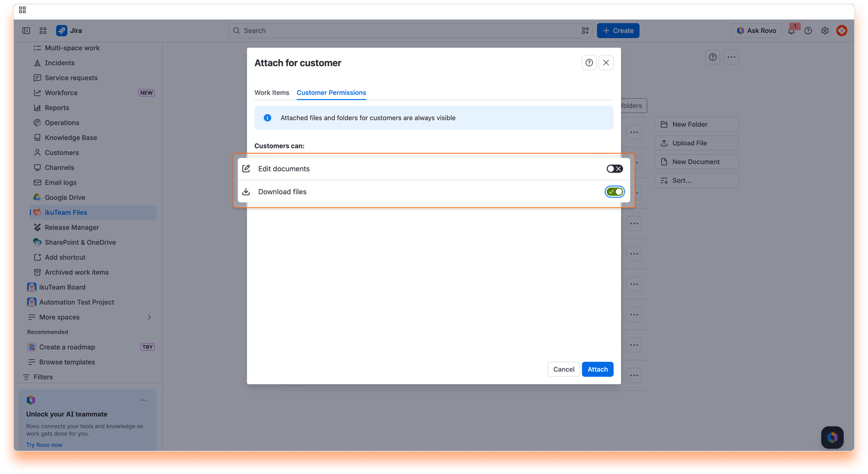Open Browse templates in the sidebar
The width and height of the screenshot is (868, 474).
(91, 362)
